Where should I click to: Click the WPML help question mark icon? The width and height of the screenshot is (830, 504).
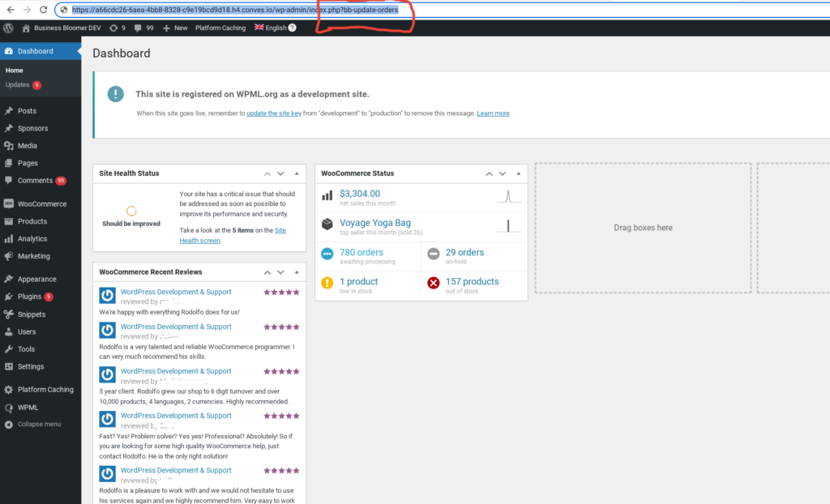pos(292,28)
